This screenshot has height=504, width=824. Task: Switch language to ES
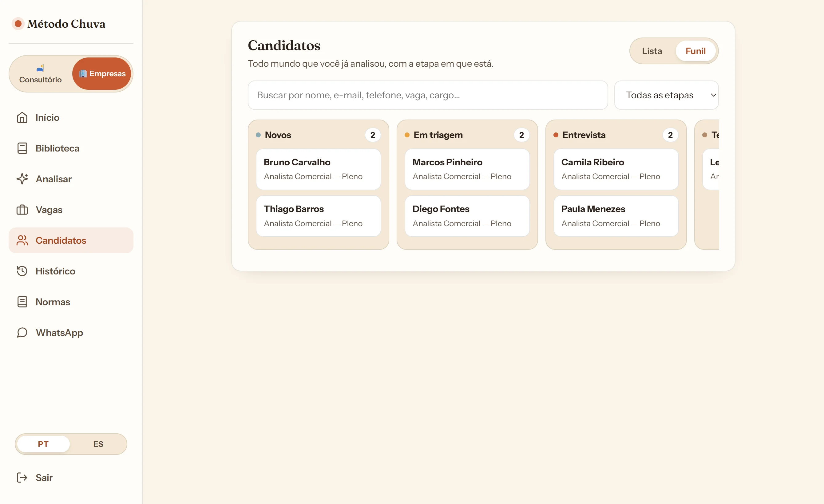pyautogui.click(x=98, y=444)
